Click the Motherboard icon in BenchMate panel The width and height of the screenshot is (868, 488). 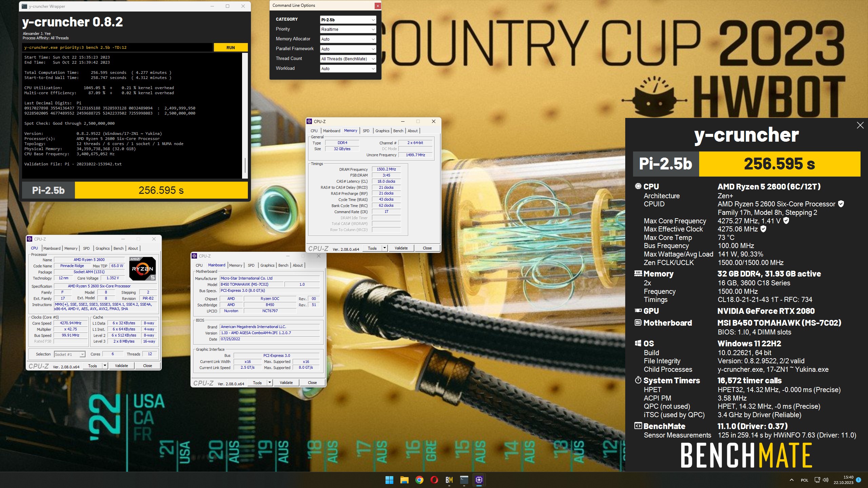[x=638, y=323]
